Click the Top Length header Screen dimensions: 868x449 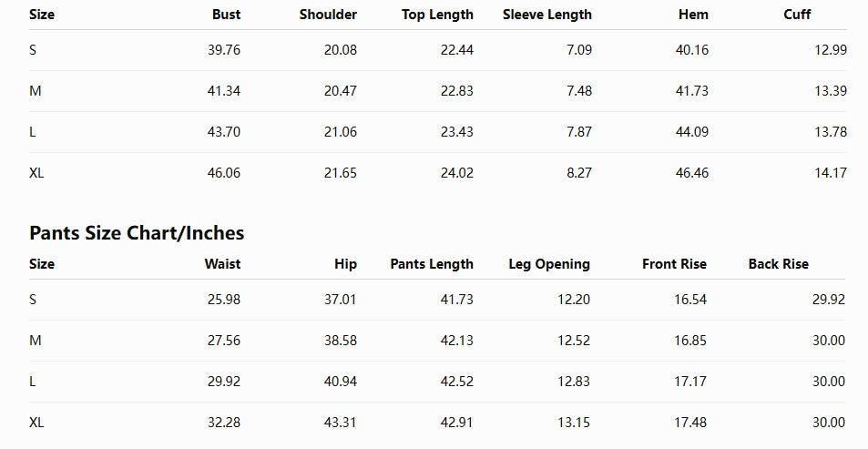pos(437,15)
